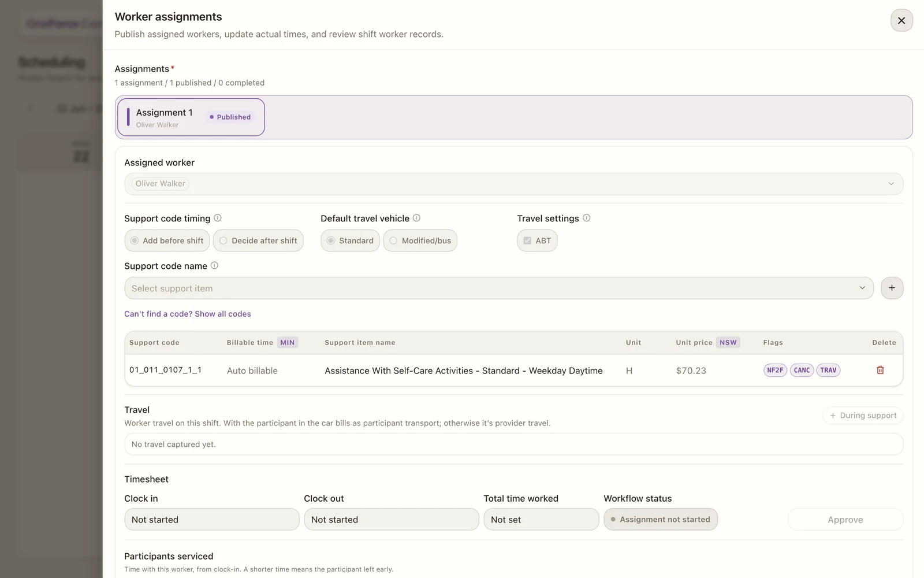Select Decide after shift radio option
The width and height of the screenshot is (924, 578).
coord(258,240)
